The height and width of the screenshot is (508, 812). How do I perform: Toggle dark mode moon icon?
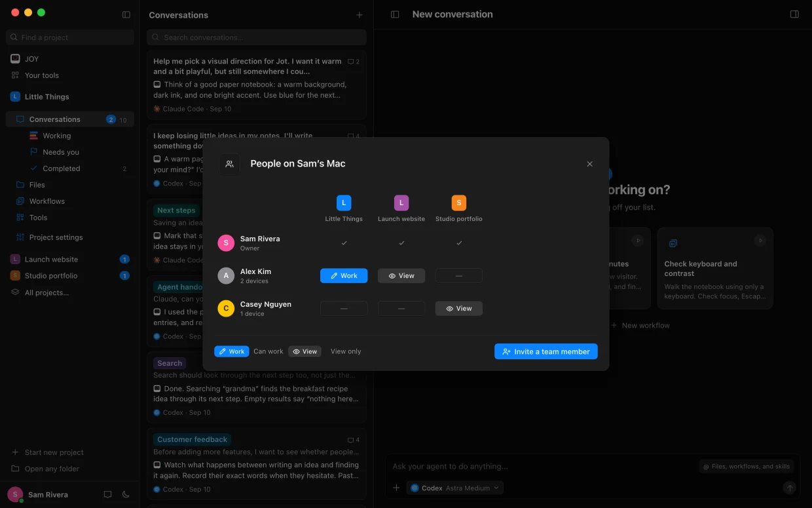(x=126, y=495)
